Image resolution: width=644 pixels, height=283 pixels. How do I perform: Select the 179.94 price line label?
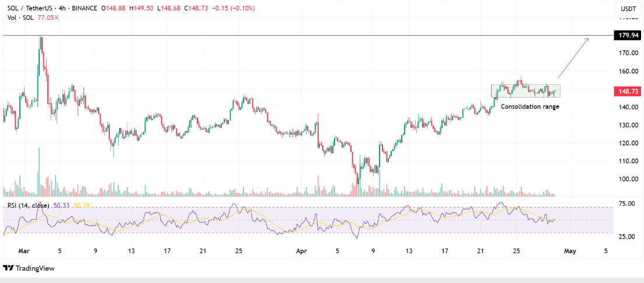click(x=626, y=35)
